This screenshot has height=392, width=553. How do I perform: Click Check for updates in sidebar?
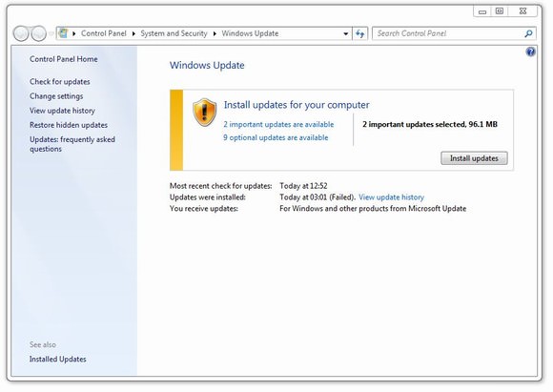pyautogui.click(x=60, y=81)
